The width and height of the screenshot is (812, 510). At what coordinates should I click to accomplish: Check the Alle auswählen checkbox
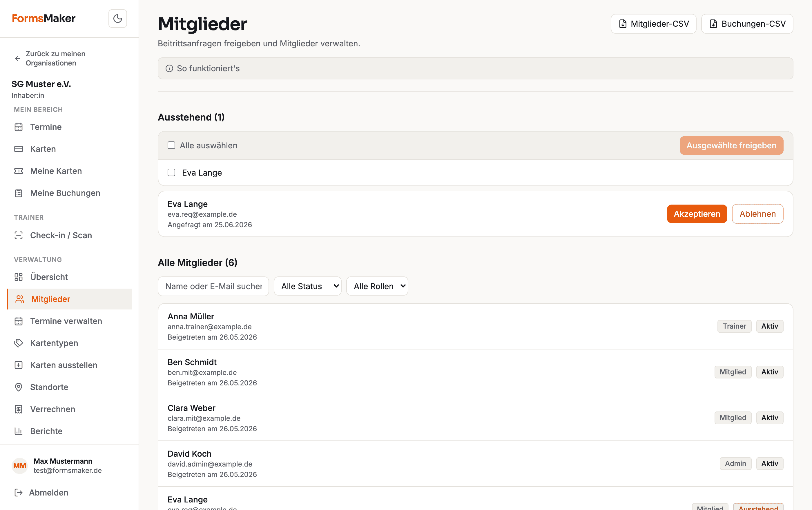tap(171, 145)
